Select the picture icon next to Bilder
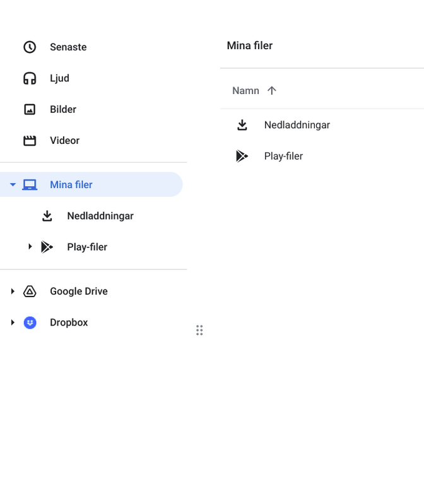The image size is (424, 504). 30,110
